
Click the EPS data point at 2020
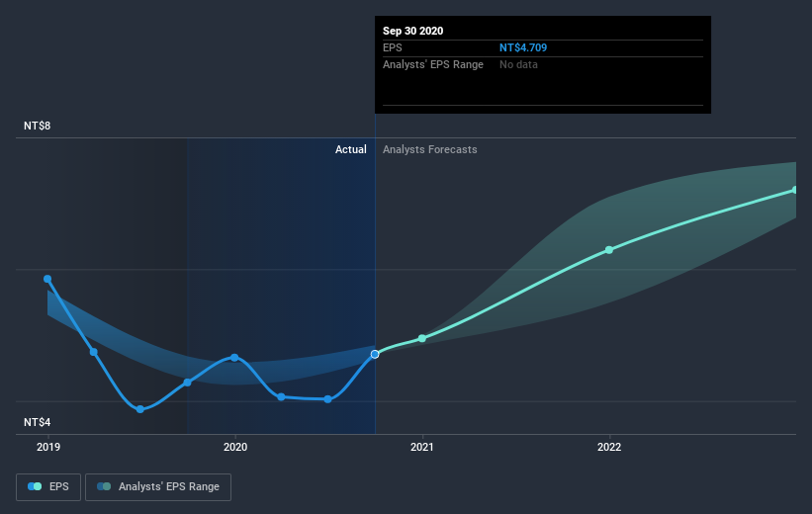[234, 357]
